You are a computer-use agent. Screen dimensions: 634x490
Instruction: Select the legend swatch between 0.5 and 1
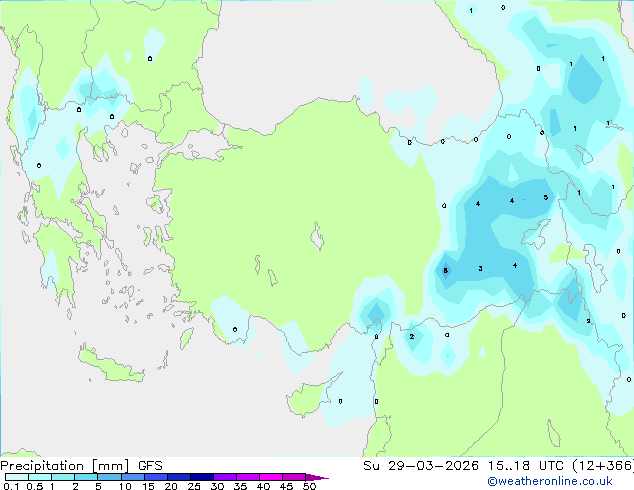40,477
